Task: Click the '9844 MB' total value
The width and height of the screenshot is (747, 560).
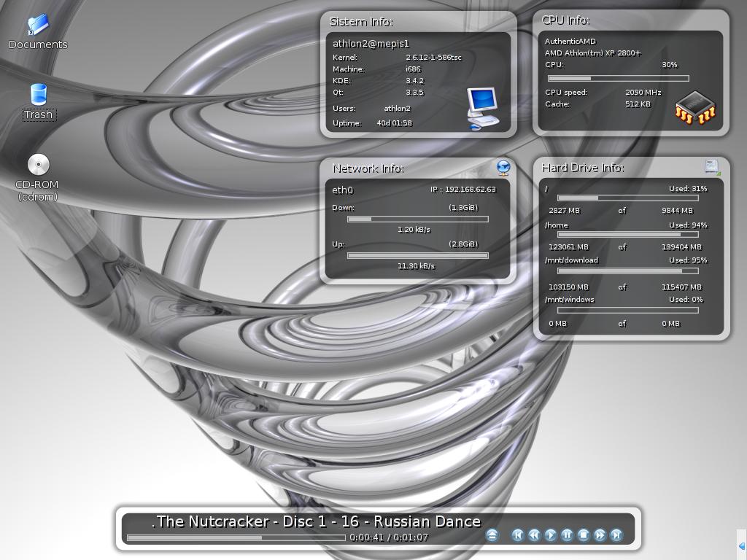Action: point(678,211)
